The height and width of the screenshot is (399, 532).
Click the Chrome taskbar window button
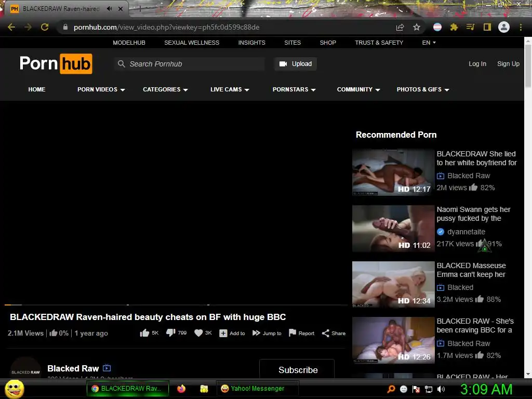pyautogui.click(x=128, y=389)
